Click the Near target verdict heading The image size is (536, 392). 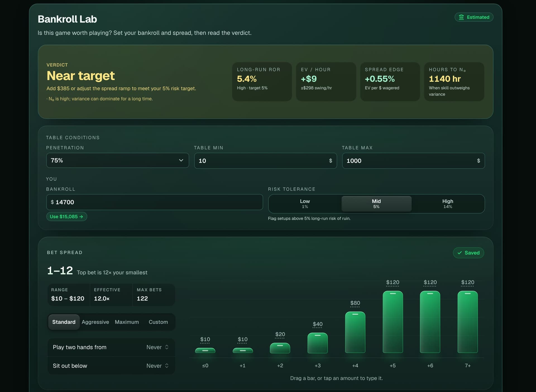[81, 76]
